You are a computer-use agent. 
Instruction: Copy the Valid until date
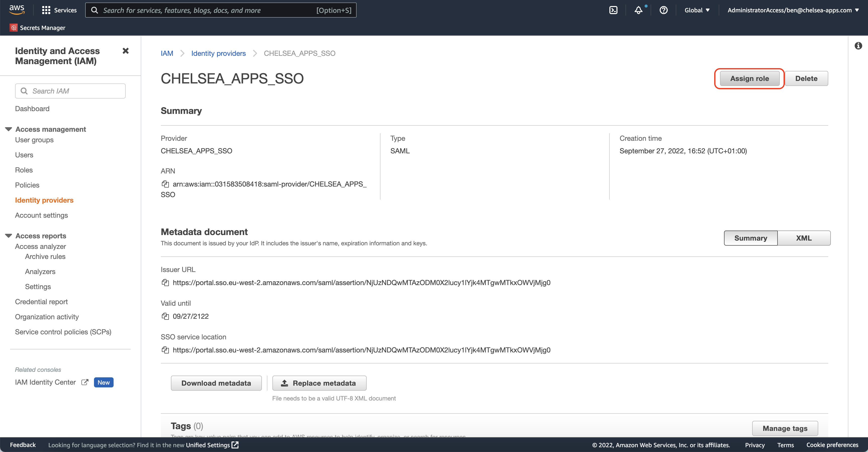(x=165, y=316)
